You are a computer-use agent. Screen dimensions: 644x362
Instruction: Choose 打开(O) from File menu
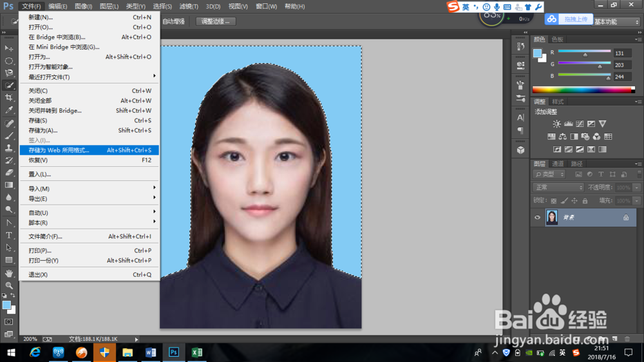click(89, 27)
